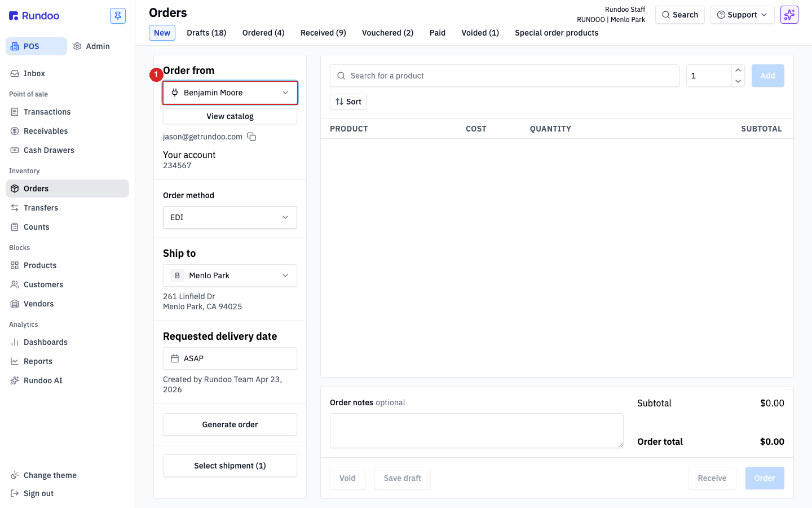Click the View catalog button
Image resolution: width=812 pixels, height=508 pixels.
tap(230, 116)
